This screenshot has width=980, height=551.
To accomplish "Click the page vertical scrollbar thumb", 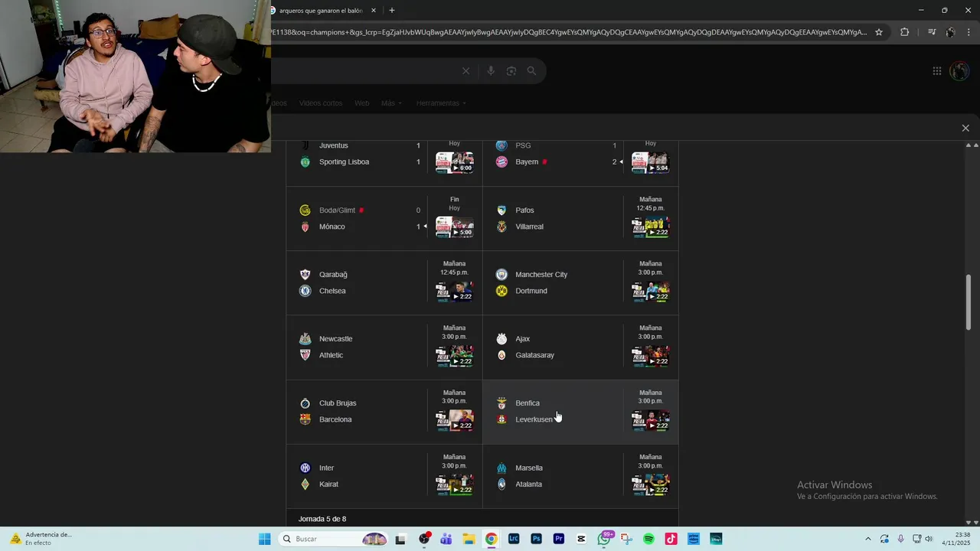I will click(x=969, y=302).
